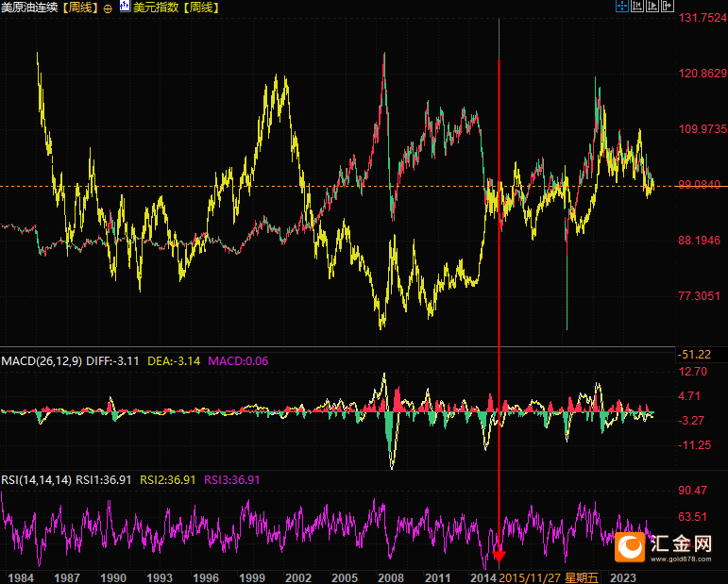This screenshot has height=584, width=728.
Task: Open the 周线 period selector for 美元指数
Action: pyautogui.click(x=200, y=8)
